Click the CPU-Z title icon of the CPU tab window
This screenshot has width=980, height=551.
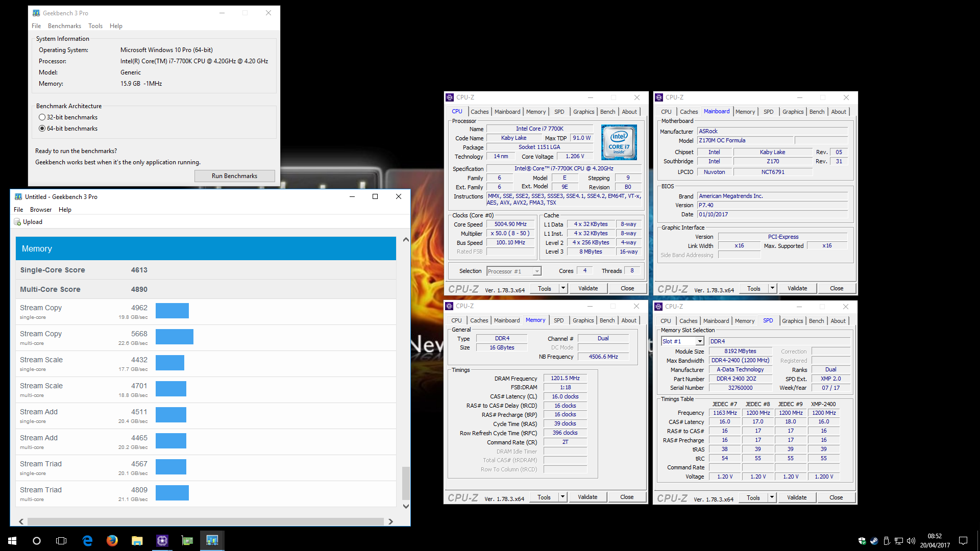(450, 97)
